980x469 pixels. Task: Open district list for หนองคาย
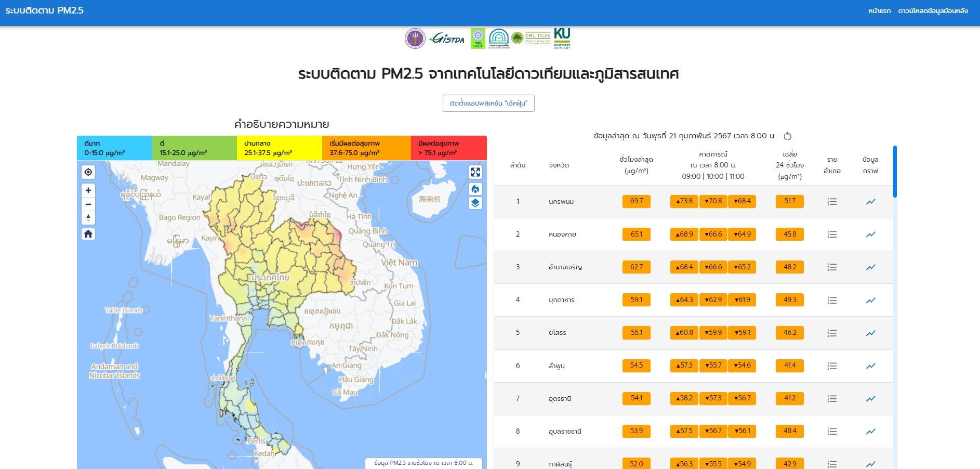click(x=832, y=234)
